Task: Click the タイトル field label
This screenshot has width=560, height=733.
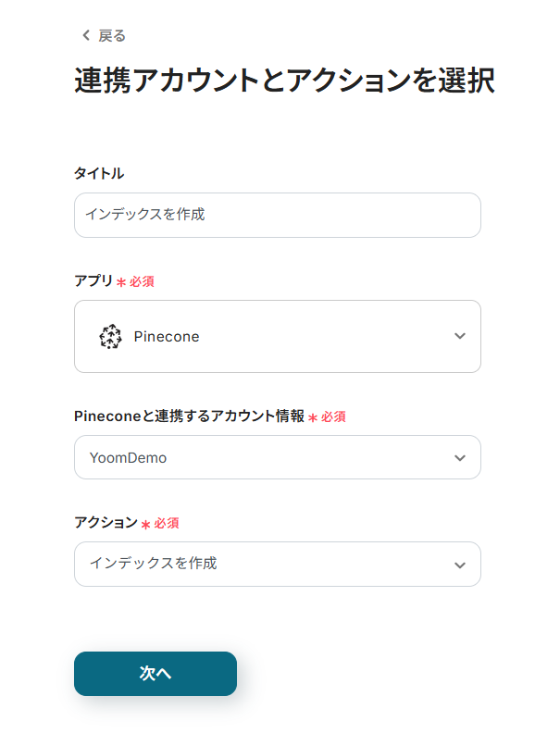Action: click(x=99, y=173)
